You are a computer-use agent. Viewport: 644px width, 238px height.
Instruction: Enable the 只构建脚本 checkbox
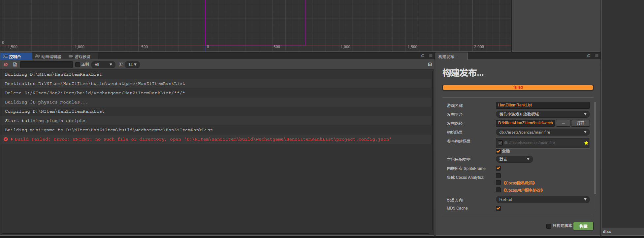pyautogui.click(x=549, y=226)
